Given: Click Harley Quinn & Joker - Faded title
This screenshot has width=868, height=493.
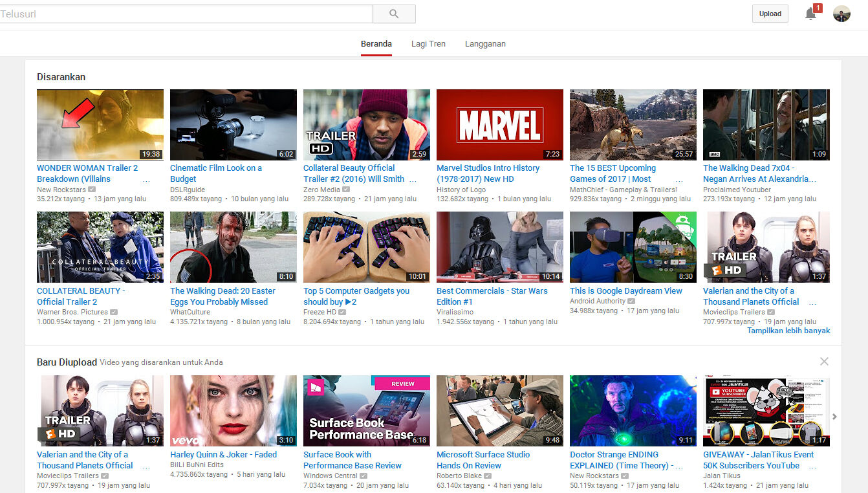Looking at the screenshot, I should pos(223,455).
